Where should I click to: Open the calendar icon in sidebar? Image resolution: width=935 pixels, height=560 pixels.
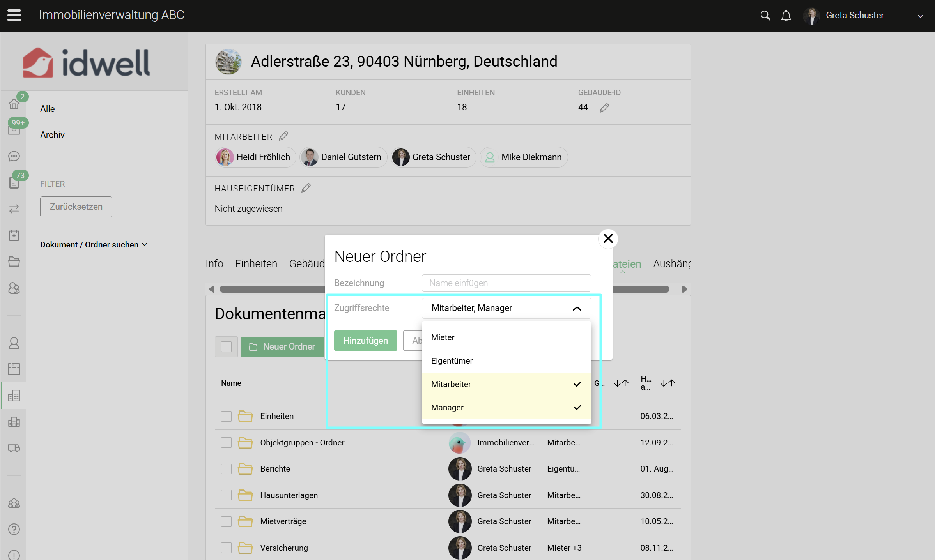pyautogui.click(x=14, y=235)
